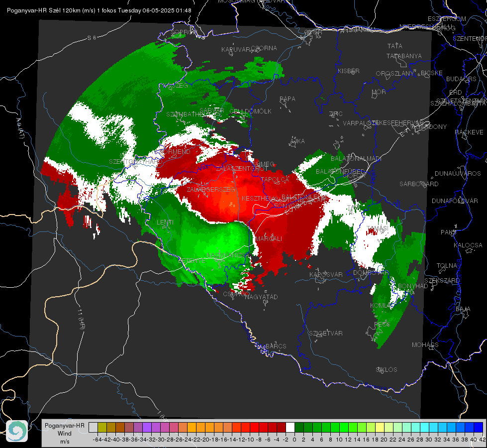Image resolution: width=487 pixels, height=448 pixels.
Task: Click the BONYHAD city label
Action: coord(413,286)
